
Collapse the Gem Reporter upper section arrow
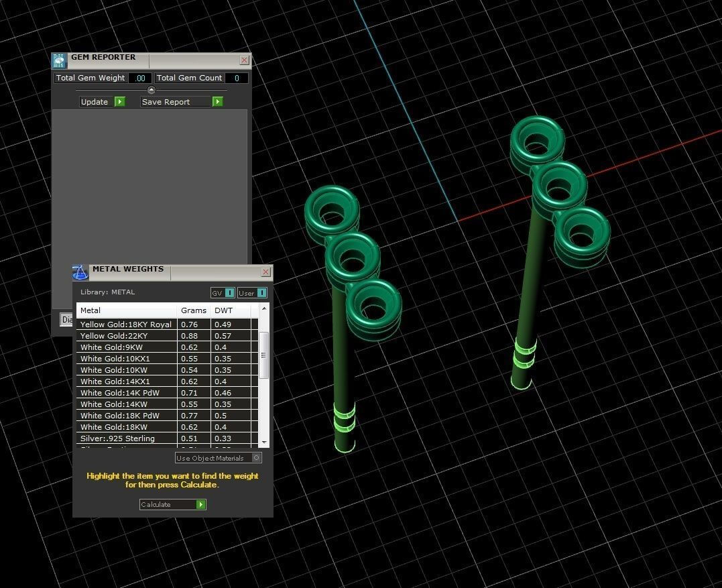click(151, 90)
